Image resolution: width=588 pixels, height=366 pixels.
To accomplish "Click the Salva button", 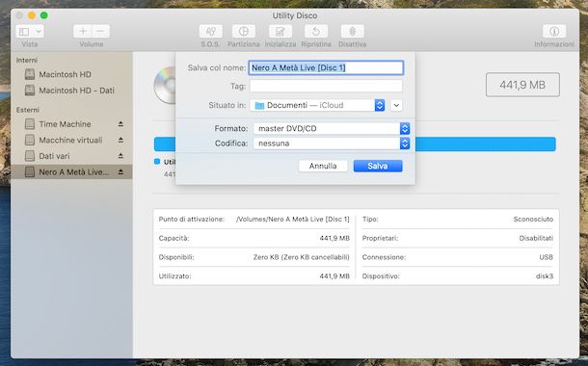I will (x=378, y=166).
